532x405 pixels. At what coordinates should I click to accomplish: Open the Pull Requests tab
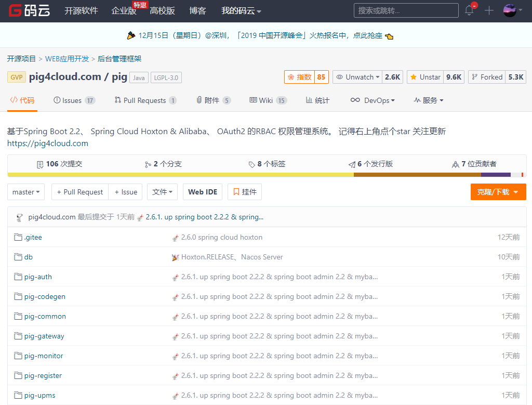coord(145,100)
